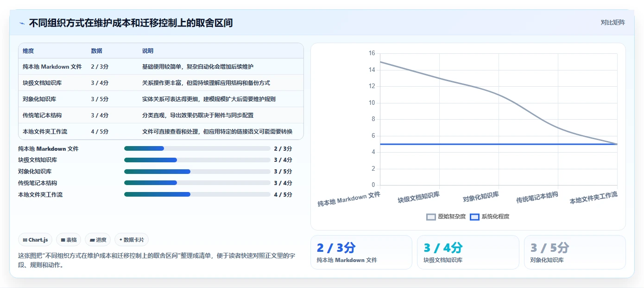The width and height of the screenshot is (644, 288).
Task: Click description starting 分类直观
Action: 198,115
